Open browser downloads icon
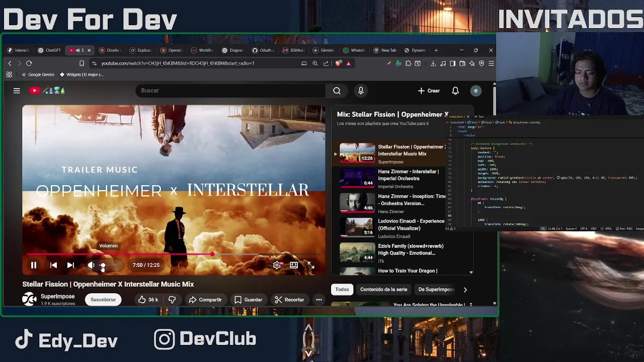 (433, 63)
